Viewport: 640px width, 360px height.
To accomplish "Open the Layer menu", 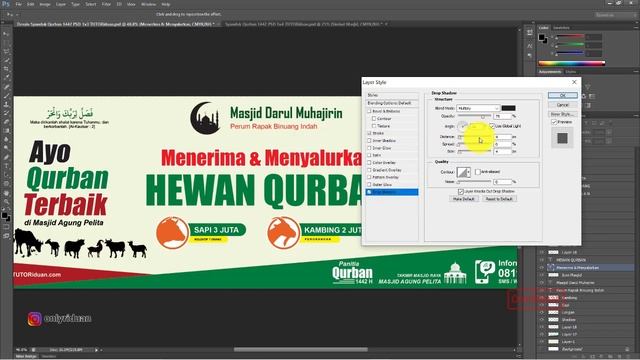I will pyautogui.click(x=60, y=4).
